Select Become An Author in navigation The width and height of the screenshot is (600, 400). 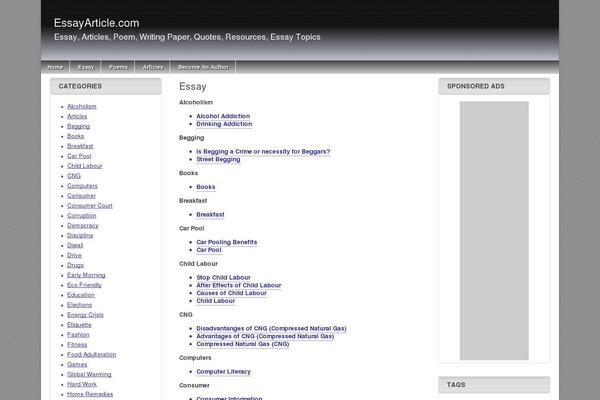click(203, 67)
